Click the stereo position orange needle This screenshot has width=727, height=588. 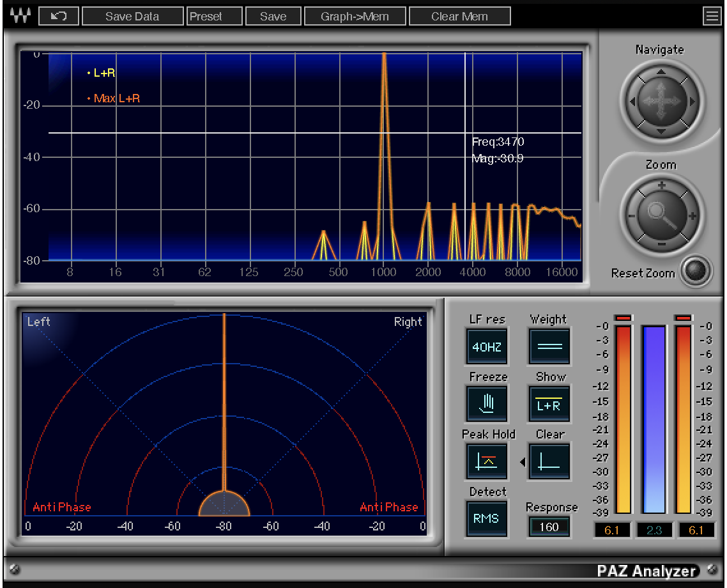click(224, 403)
